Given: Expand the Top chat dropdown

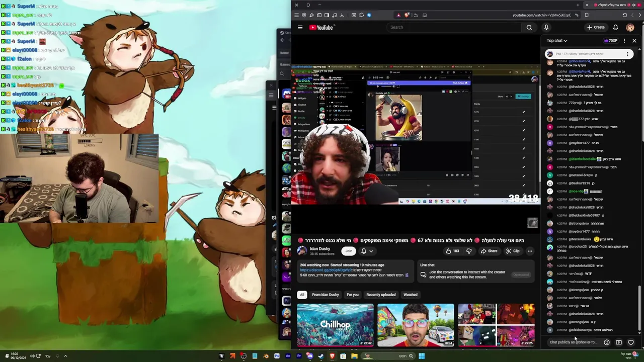Looking at the screenshot, I should (557, 41).
